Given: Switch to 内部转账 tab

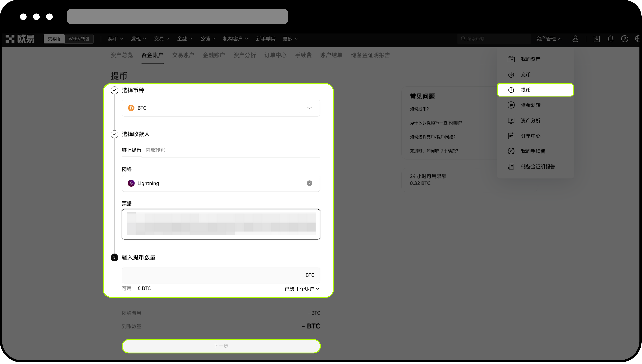Looking at the screenshot, I should pos(155,150).
